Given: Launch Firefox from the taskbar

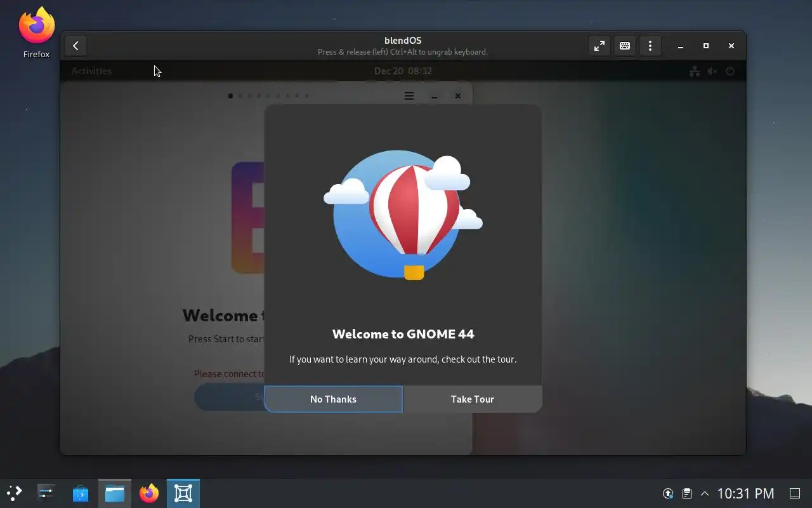Looking at the screenshot, I should click(149, 493).
